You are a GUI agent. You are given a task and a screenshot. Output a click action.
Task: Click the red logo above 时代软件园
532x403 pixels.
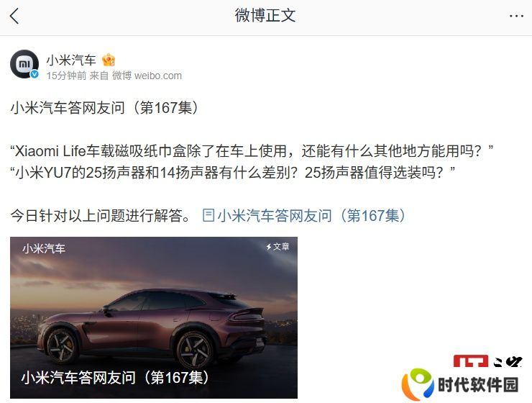(x=487, y=361)
